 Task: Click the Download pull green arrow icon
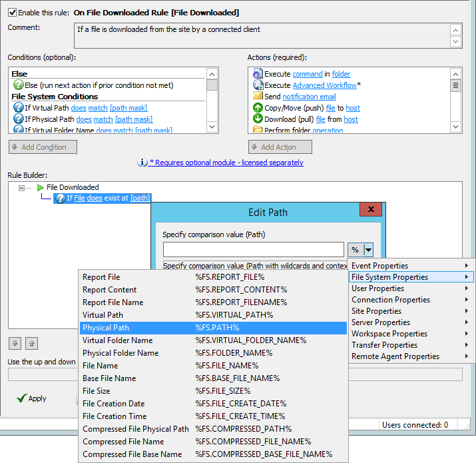(258, 119)
